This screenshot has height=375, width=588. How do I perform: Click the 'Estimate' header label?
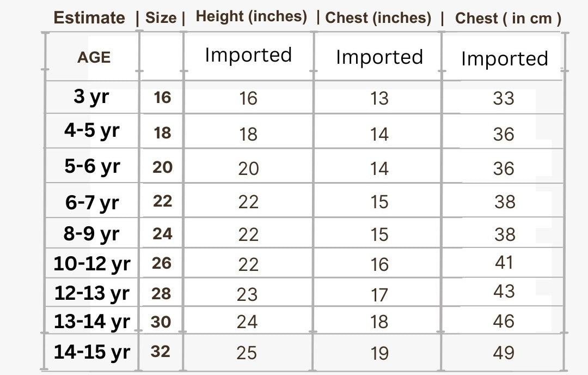[x=89, y=17]
